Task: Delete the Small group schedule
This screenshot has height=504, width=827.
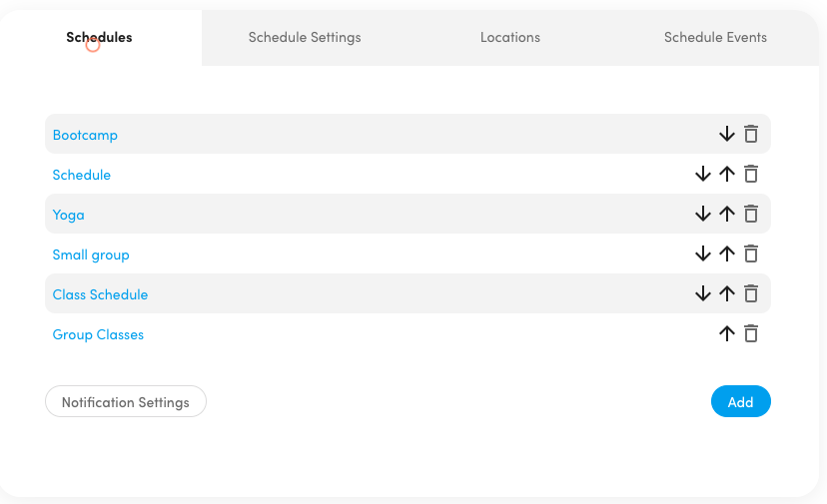Action: click(751, 254)
